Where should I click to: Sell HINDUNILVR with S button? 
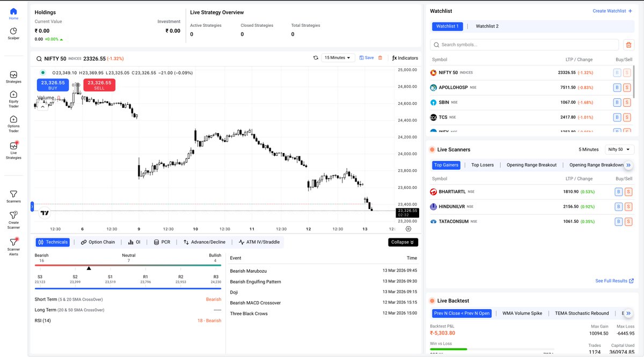628,207
